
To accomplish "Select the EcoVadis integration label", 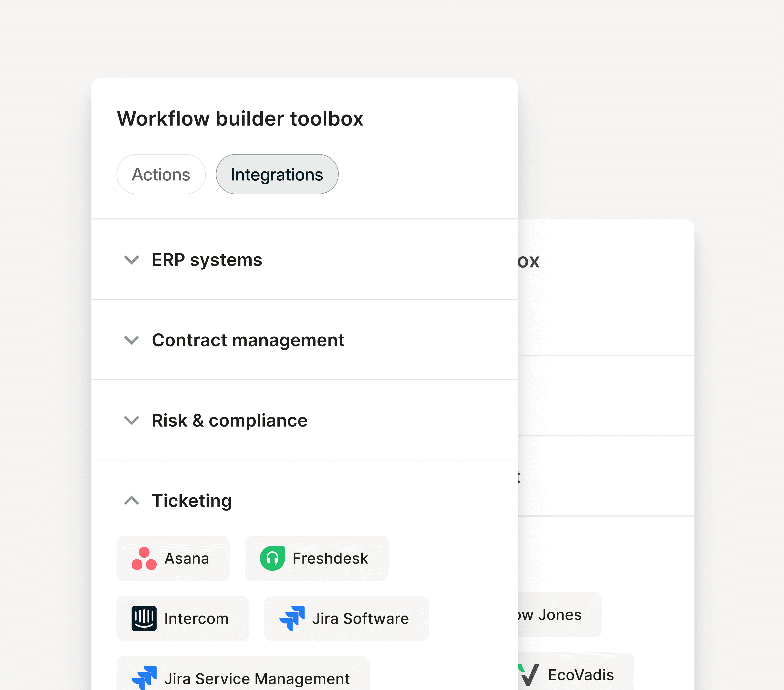I will (x=581, y=675).
